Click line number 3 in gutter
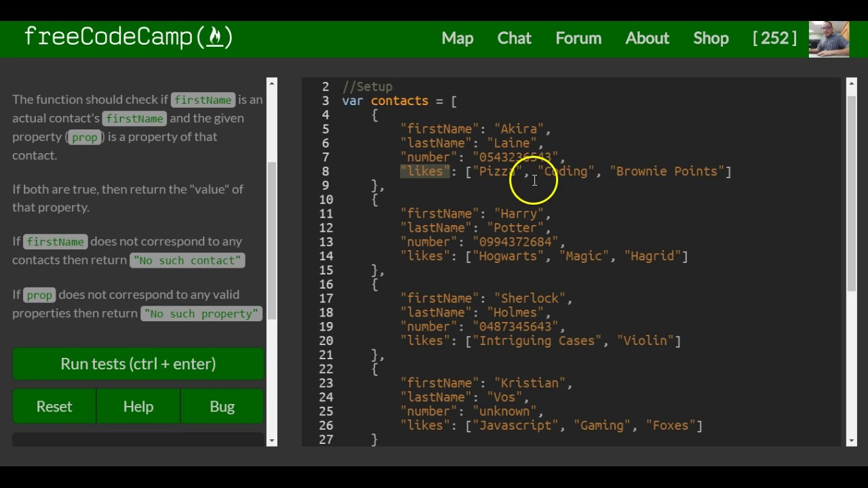 (x=325, y=101)
